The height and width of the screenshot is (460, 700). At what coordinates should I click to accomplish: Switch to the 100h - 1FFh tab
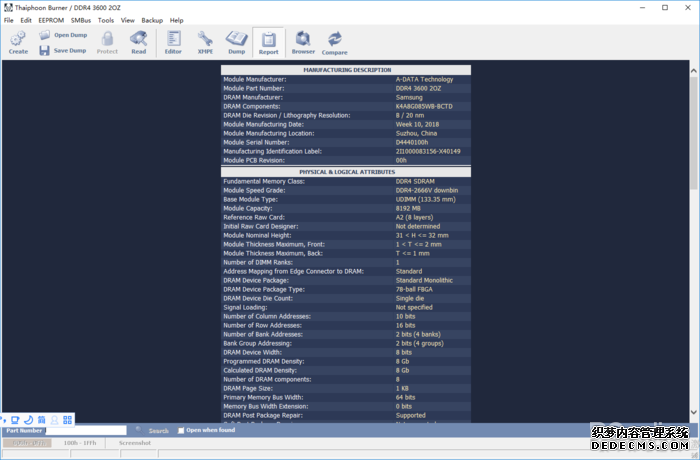point(79,443)
